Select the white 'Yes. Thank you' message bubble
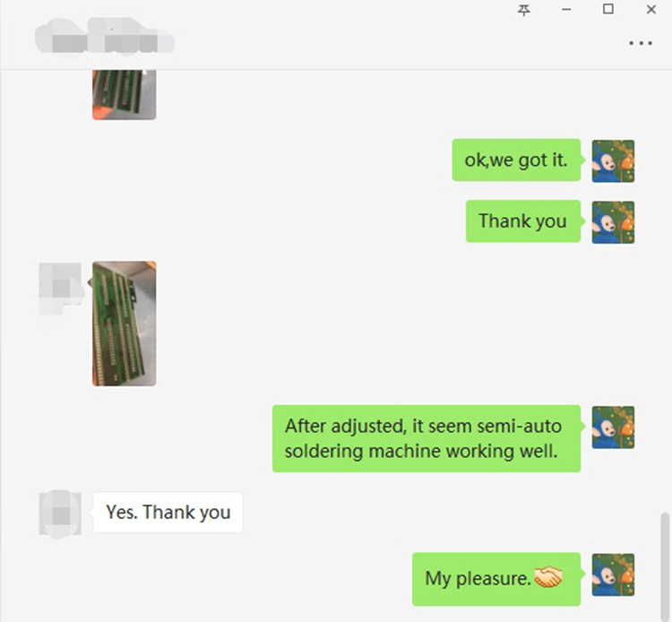 168,513
